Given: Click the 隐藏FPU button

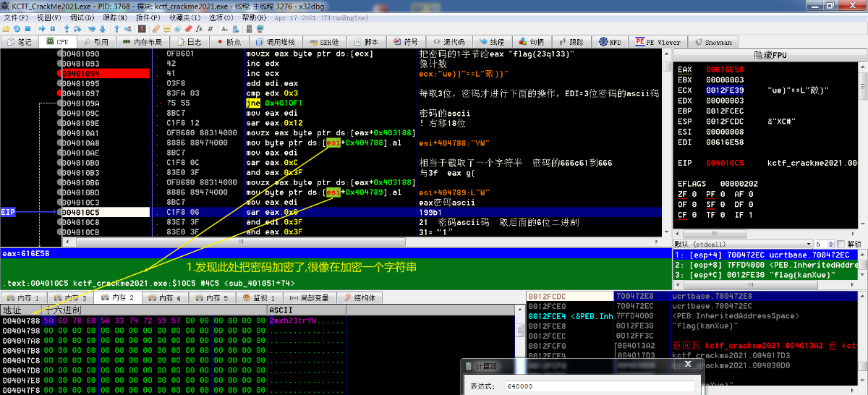Looking at the screenshot, I should 770,55.
